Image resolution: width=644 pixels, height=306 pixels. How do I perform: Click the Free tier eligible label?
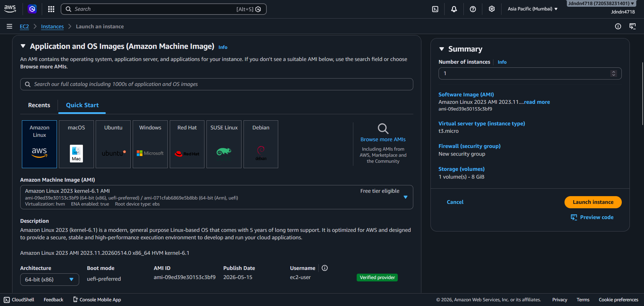380,191
